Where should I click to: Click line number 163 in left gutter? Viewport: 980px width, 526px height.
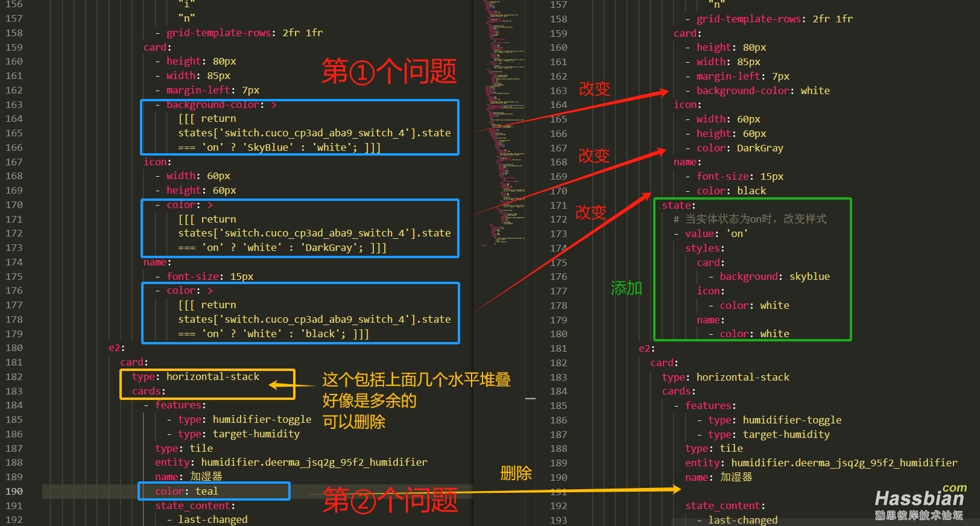(x=14, y=104)
